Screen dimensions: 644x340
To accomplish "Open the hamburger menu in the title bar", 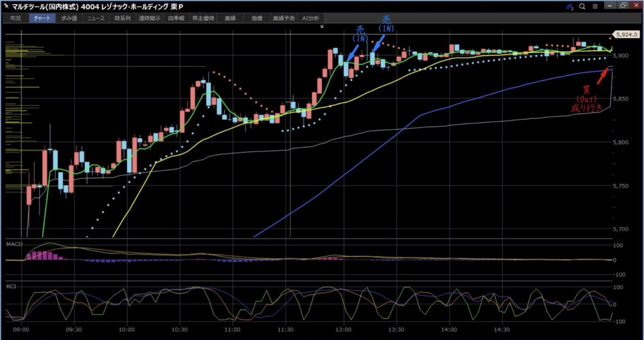I will [x=595, y=7].
